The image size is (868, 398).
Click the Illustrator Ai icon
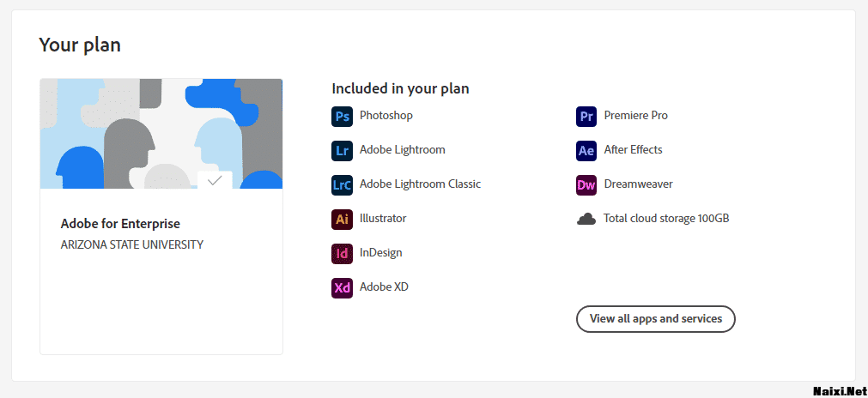click(342, 220)
